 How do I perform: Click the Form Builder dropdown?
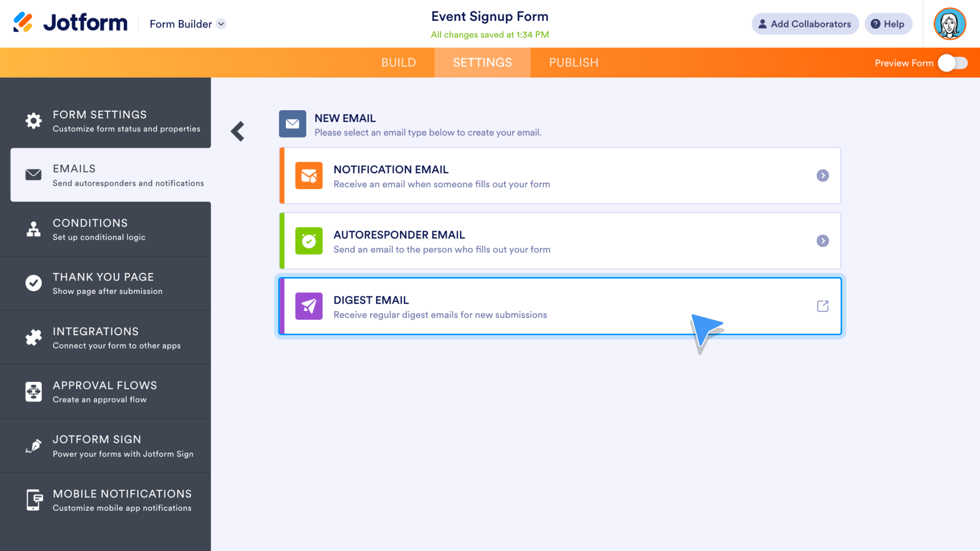(x=187, y=23)
